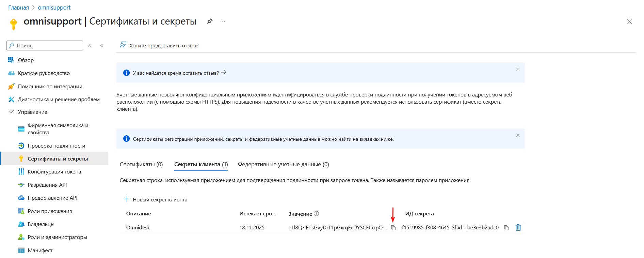644x258 pixels.
Task: Open Диагностика и решение проблем
Action: pyautogui.click(x=59, y=100)
